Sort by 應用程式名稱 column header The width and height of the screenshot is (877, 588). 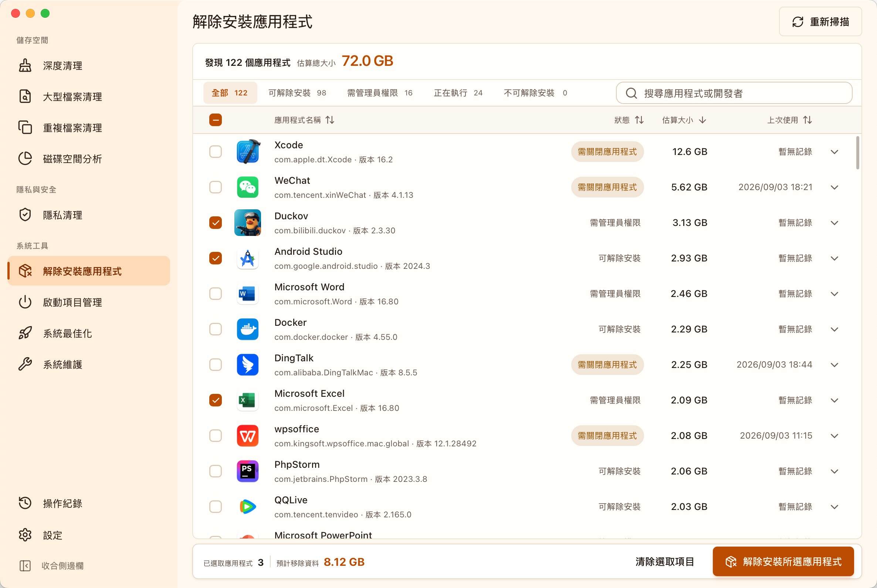click(x=304, y=120)
